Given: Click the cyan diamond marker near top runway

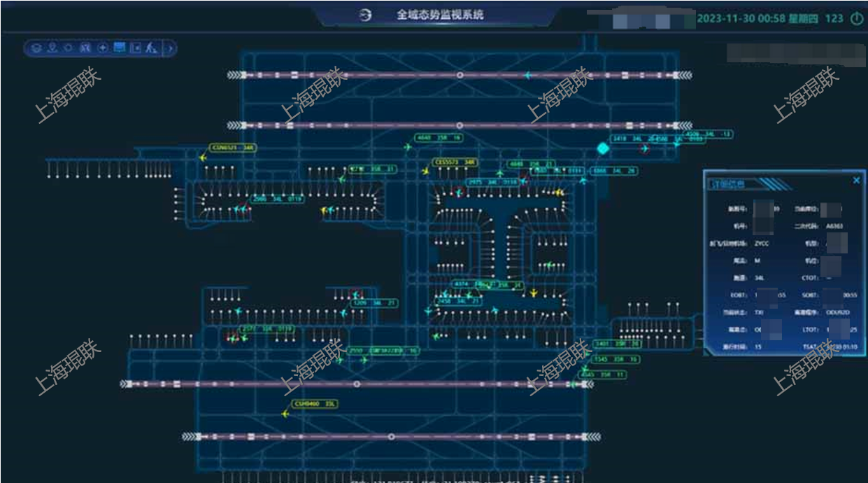Looking at the screenshot, I should [602, 148].
